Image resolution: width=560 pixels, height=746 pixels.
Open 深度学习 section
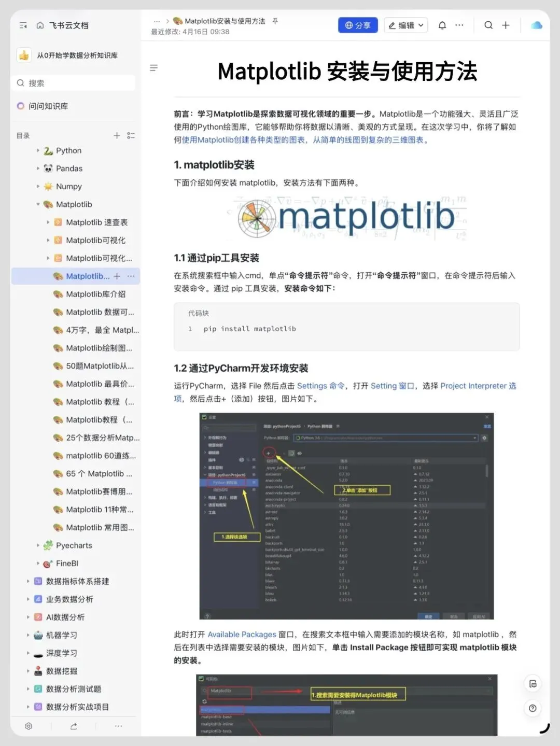click(x=61, y=653)
